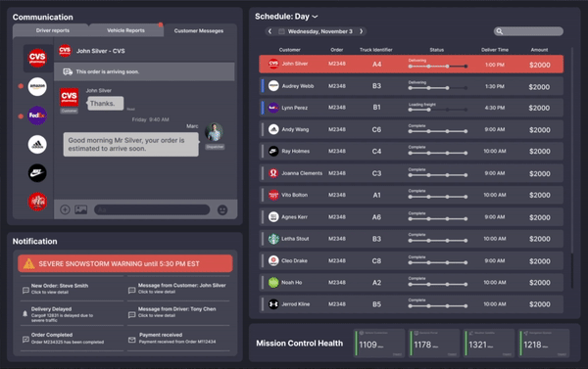This screenshot has height=369, width=588.
Task: Open the emoji picker in chat
Action: 222,209
